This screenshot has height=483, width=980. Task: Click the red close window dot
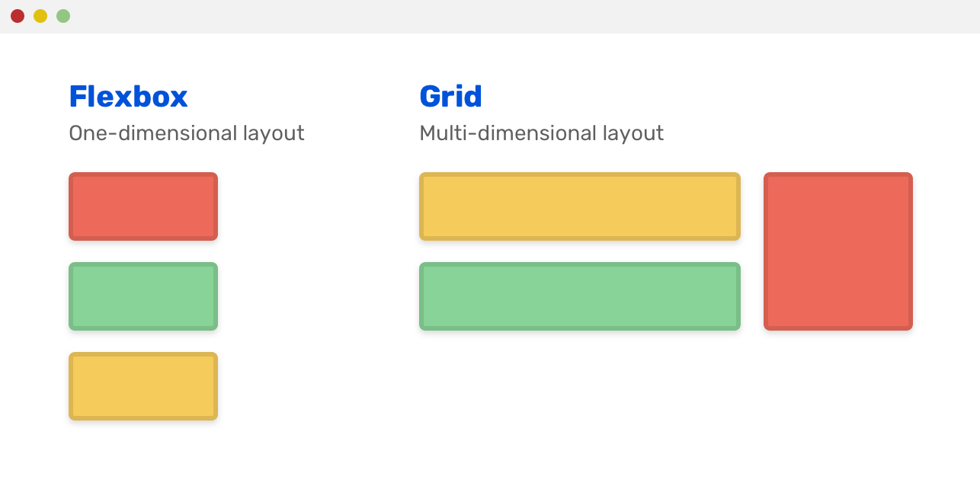(18, 16)
